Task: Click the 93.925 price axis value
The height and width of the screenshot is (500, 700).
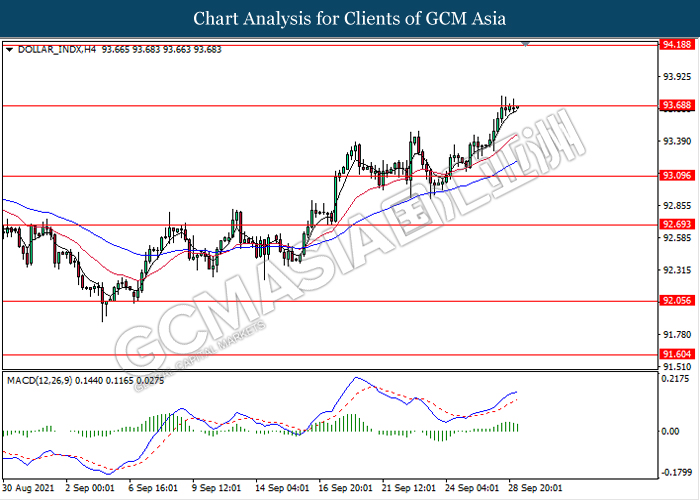Action: (x=677, y=77)
